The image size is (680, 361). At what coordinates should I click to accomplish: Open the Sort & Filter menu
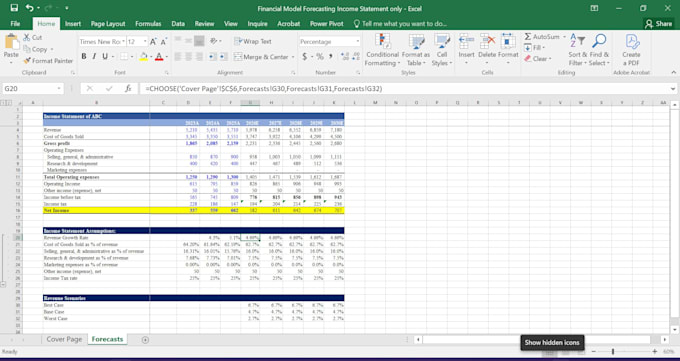pos(577,50)
